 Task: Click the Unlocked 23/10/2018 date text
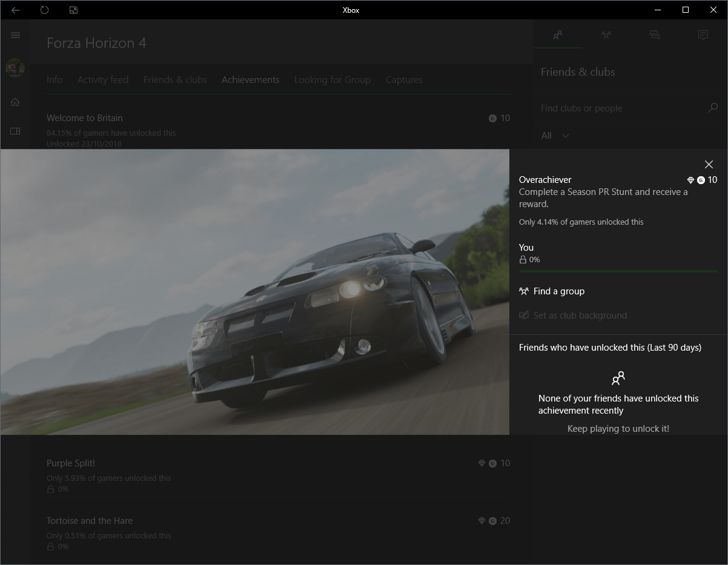coord(84,144)
